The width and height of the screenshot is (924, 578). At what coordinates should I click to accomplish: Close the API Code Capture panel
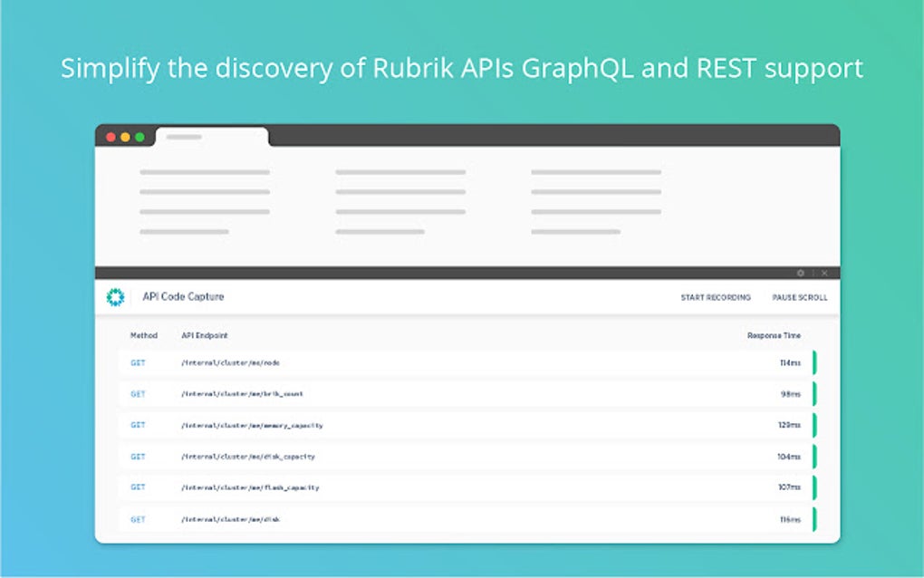[x=824, y=273]
